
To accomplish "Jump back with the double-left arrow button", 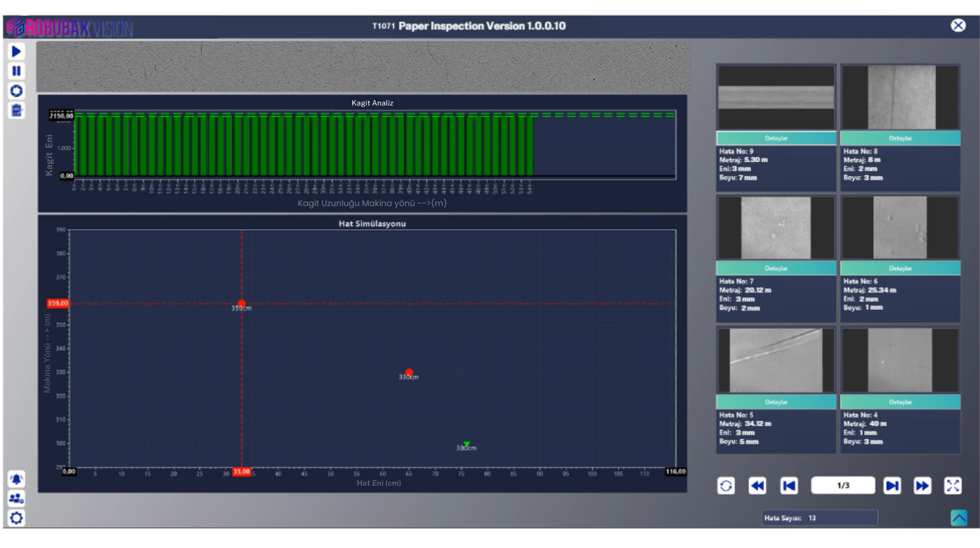I will click(x=757, y=486).
